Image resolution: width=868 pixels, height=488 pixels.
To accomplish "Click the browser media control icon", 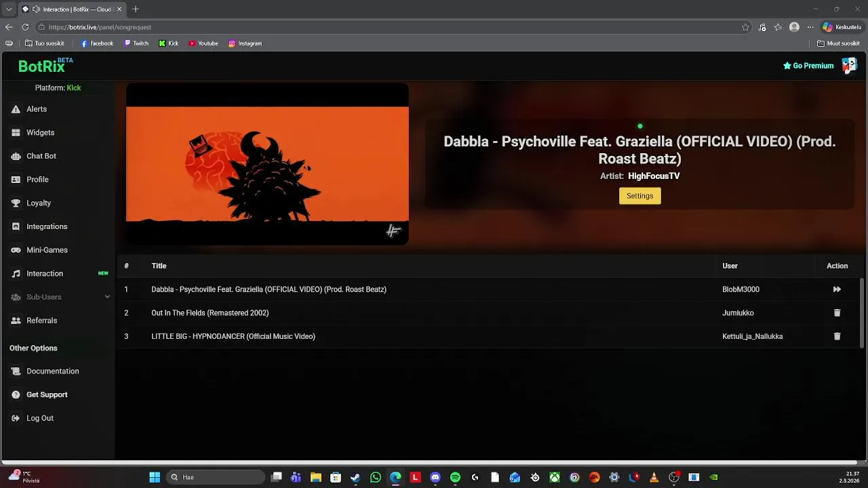I will (762, 27).
